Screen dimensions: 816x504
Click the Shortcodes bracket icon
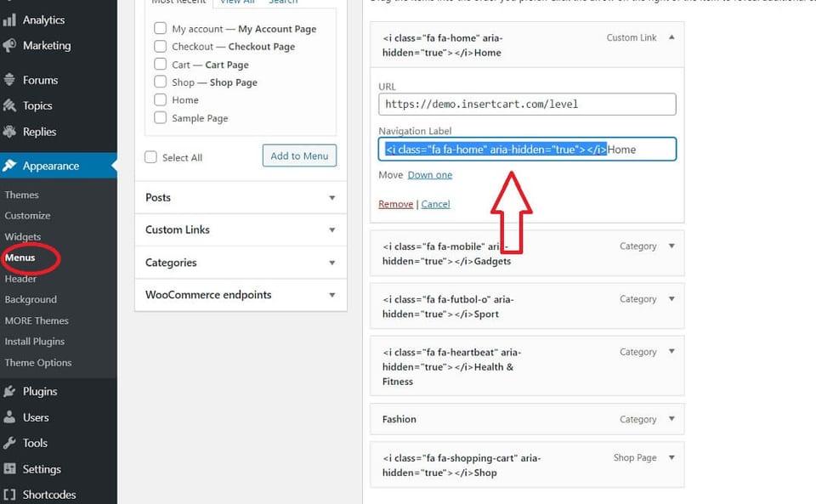pos(9,495)
